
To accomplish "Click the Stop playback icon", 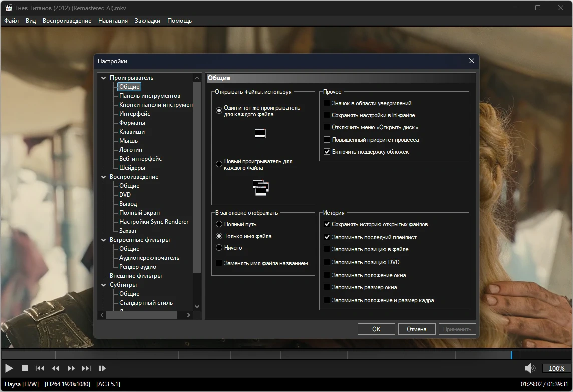I will point(24,368).
